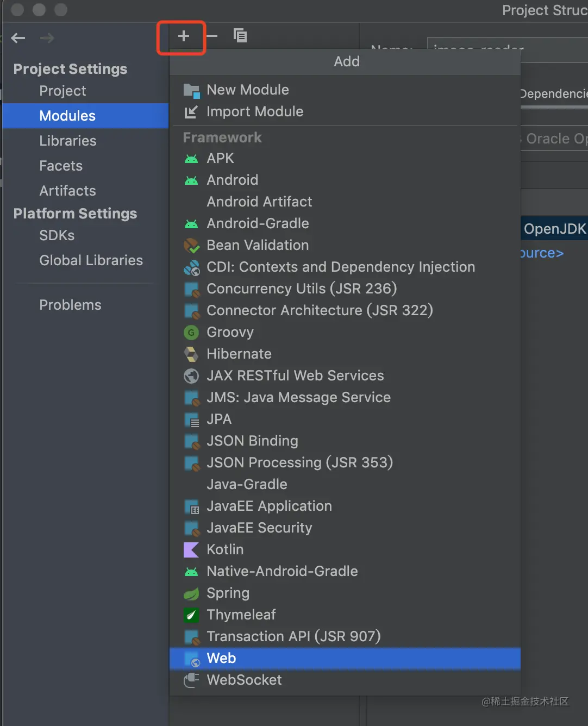Show the Problems section
Image resolution: width=588 pixels, height=726 pixels.
[x=70, y=305]
